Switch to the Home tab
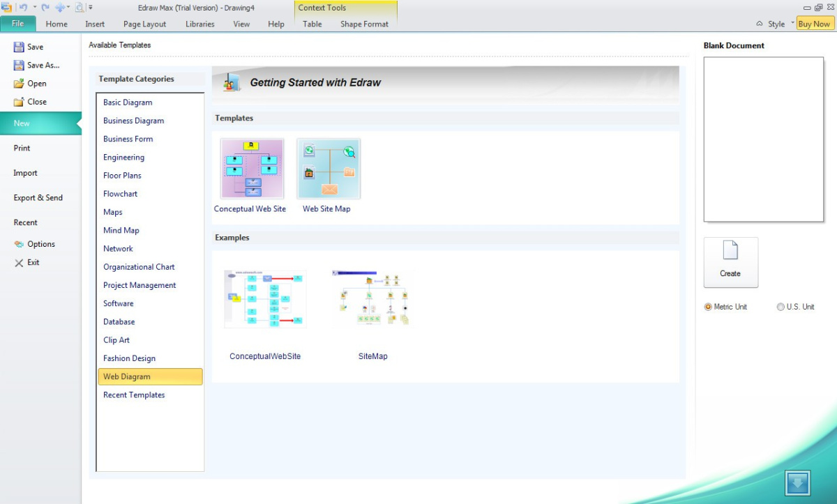This screenshot has height=504, width=837. 56,24
